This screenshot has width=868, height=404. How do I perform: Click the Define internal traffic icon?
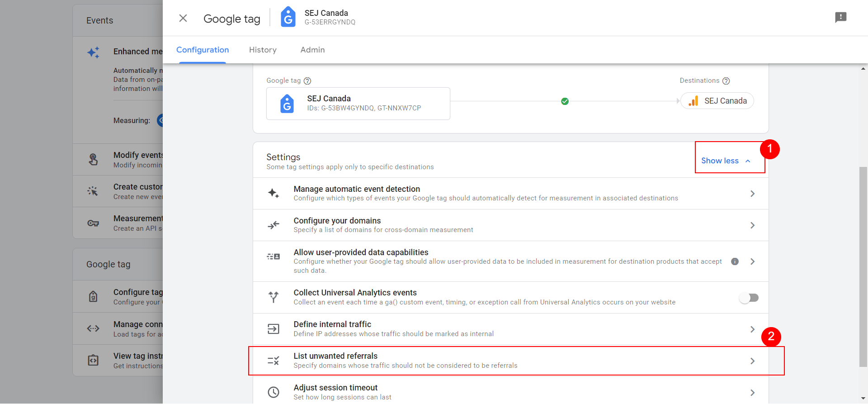click(274, 329)
